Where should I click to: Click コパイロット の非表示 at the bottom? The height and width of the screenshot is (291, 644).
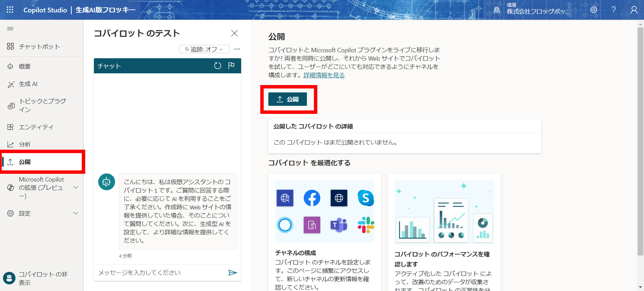[42, 278]
